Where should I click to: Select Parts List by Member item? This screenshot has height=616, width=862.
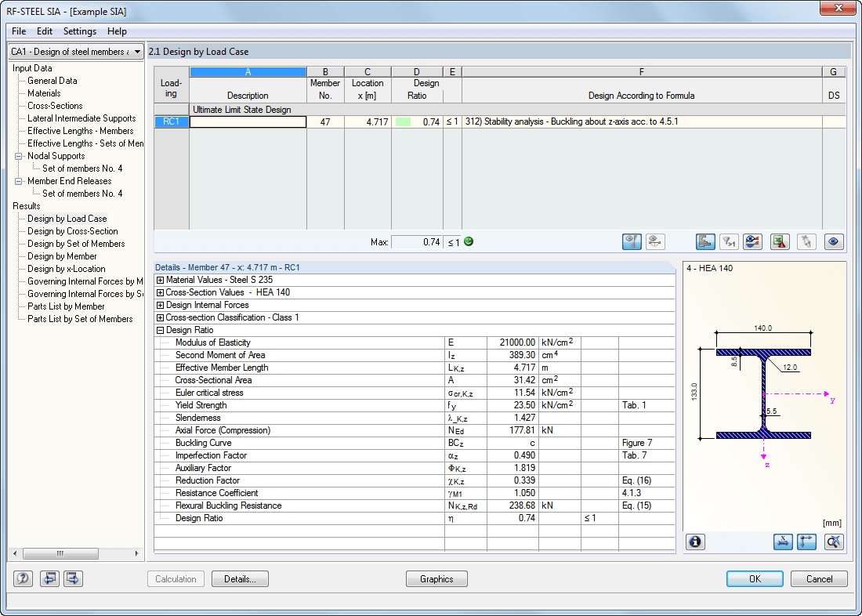[66, 307]
